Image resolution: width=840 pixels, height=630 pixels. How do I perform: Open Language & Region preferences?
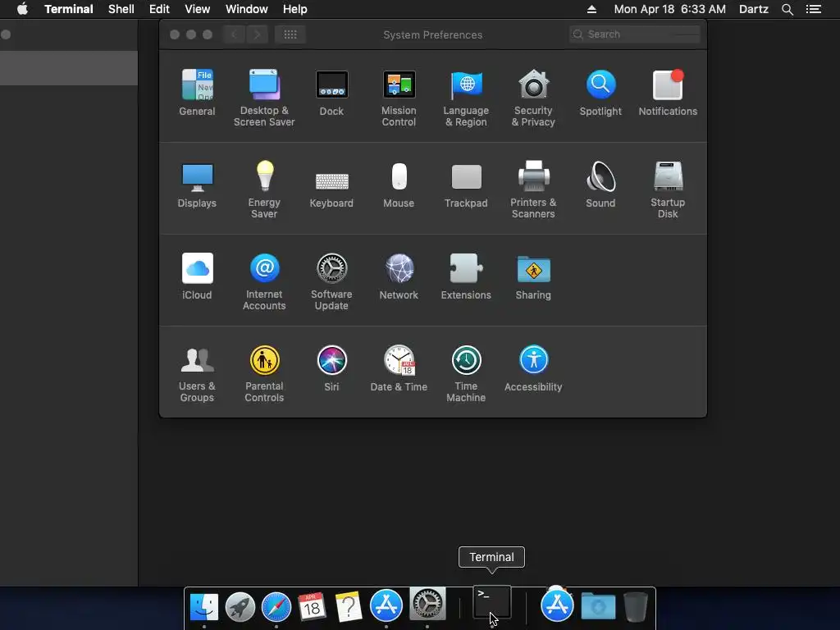coord(466,98)
